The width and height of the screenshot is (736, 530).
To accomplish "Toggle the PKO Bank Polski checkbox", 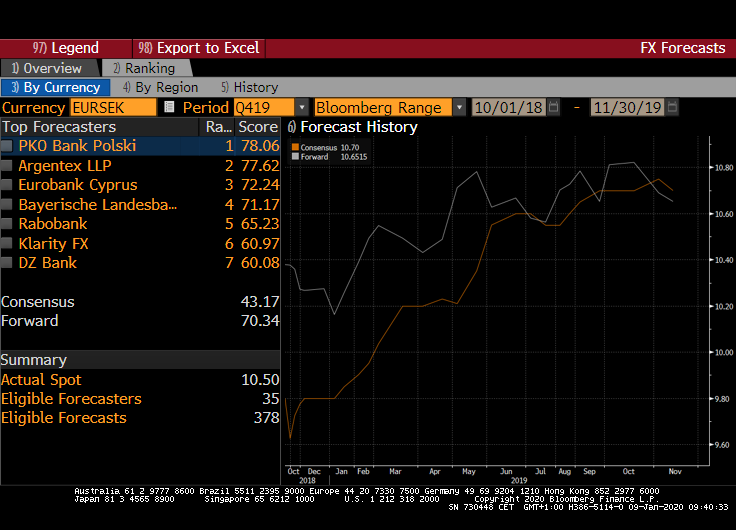I will pyautogui.click(x=8, y=146).
